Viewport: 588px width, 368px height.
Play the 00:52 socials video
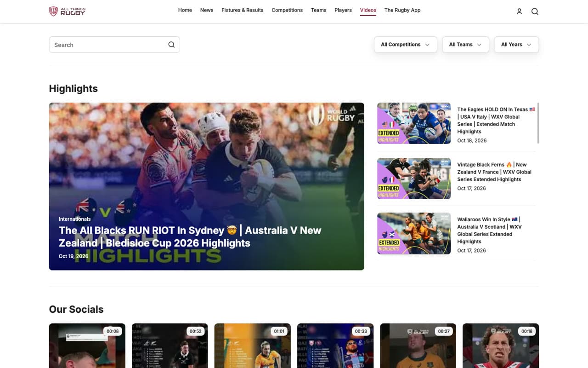coord(170,345)
